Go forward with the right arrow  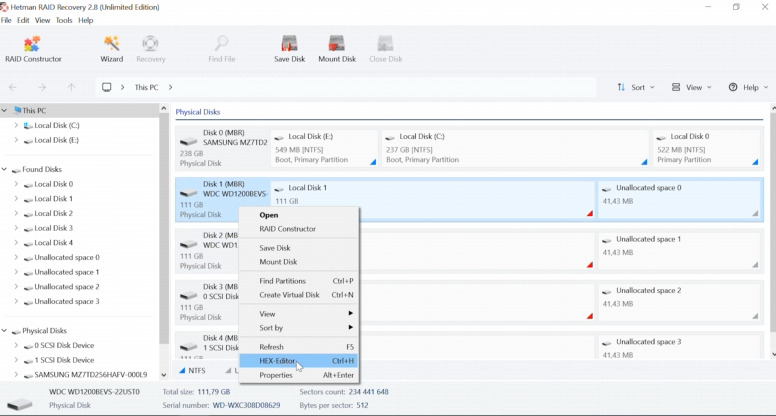[x=42, y=87]
